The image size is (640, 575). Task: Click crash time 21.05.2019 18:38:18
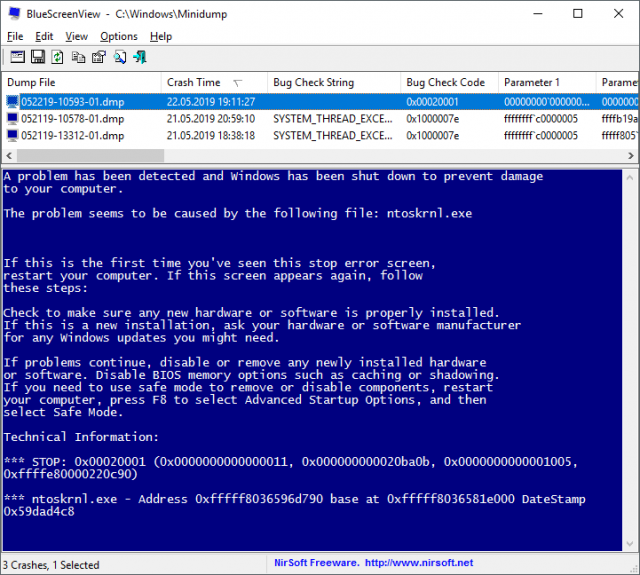click(211, 135)
